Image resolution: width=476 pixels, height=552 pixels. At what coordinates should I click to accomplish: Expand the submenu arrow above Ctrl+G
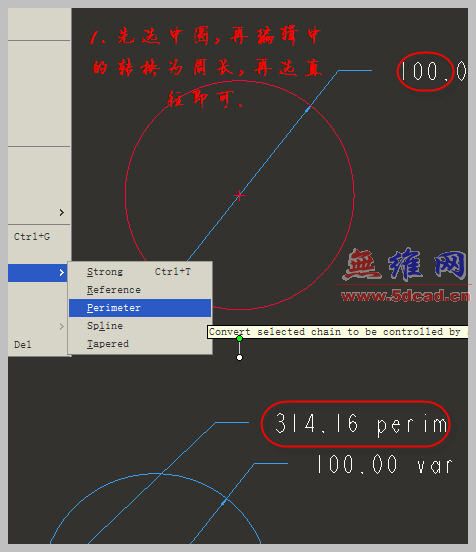[62, 212]
